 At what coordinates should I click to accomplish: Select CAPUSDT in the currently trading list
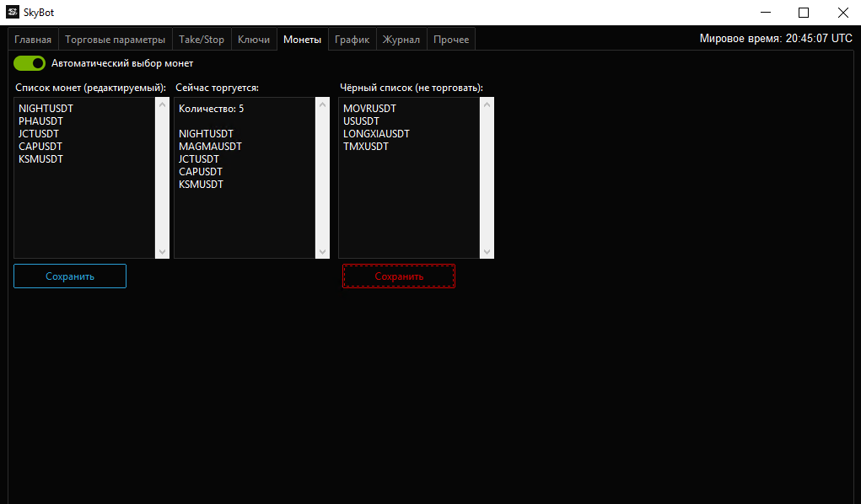(x=201, y=172)
